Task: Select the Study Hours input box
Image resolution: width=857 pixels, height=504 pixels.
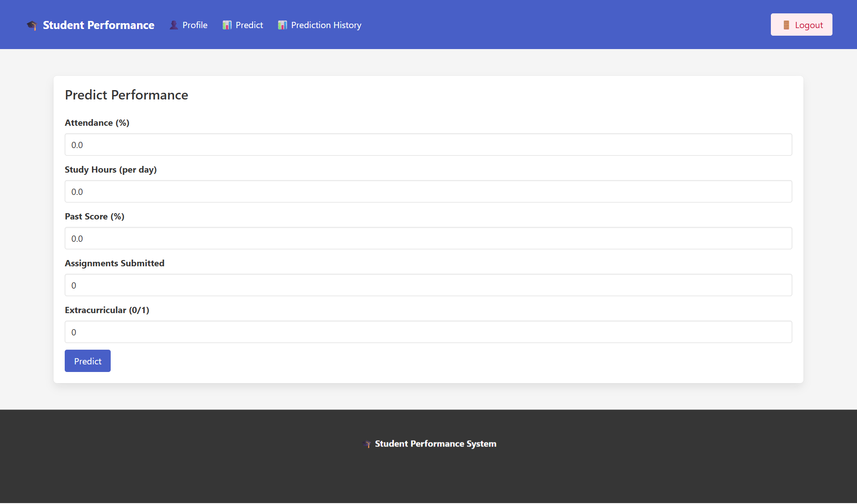Action: (x=428, y=191)
